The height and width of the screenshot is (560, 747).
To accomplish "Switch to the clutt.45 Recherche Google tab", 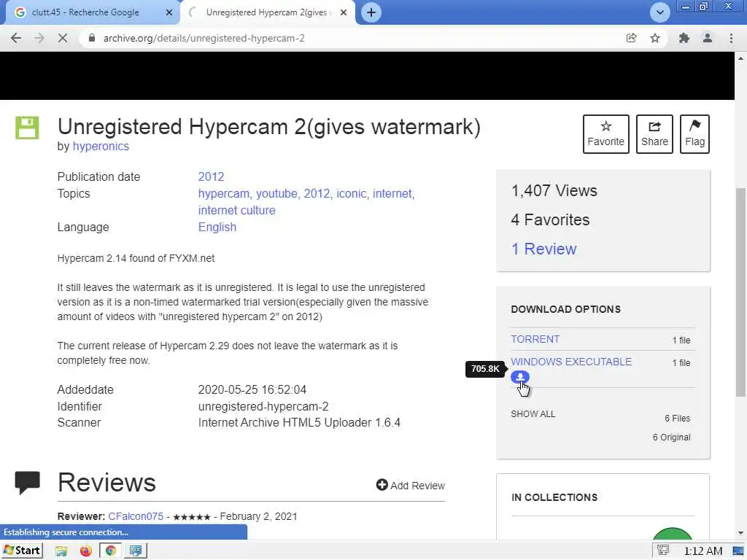I will 90,12.
